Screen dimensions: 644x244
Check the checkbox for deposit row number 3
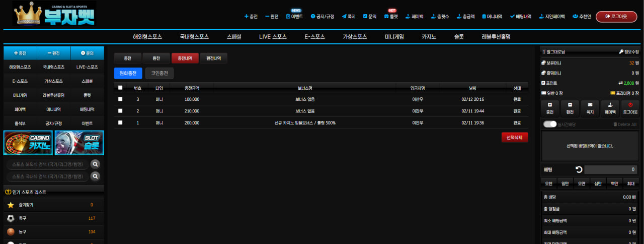[120, 99]
